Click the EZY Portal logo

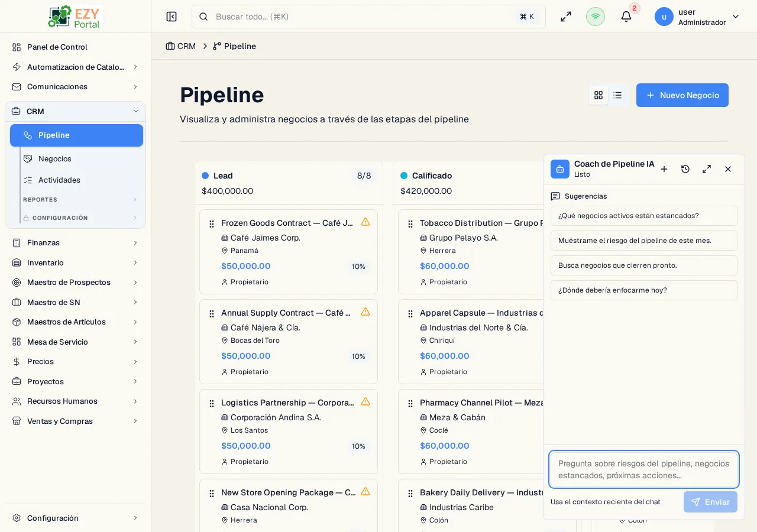75,17
